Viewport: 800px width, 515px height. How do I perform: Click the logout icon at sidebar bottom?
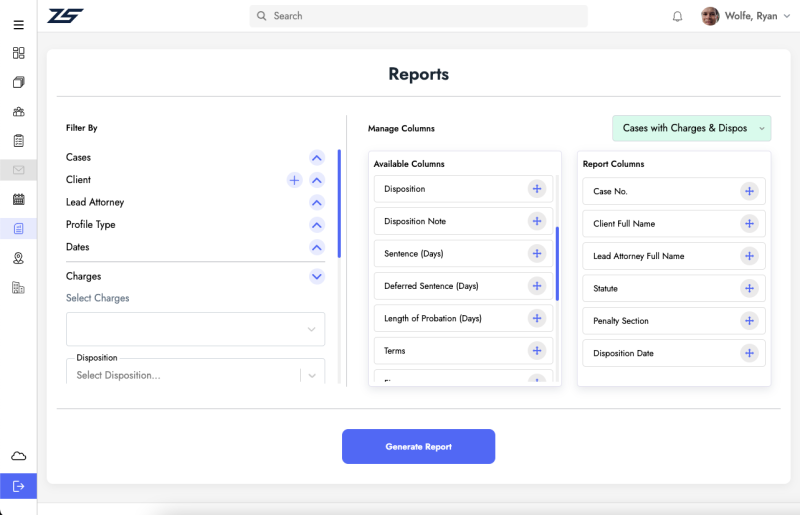(18, 486)
